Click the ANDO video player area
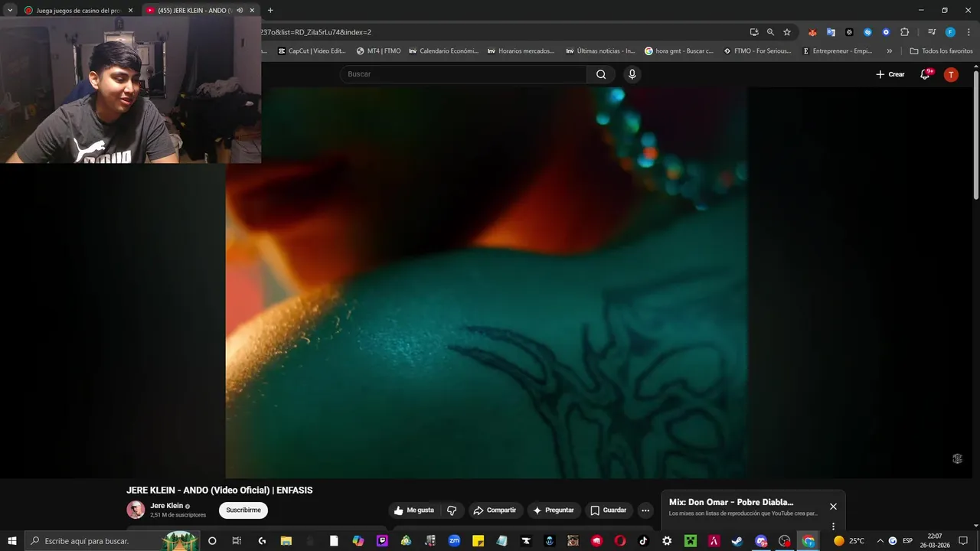Screen dimensions: 980x551 [486, 282]
